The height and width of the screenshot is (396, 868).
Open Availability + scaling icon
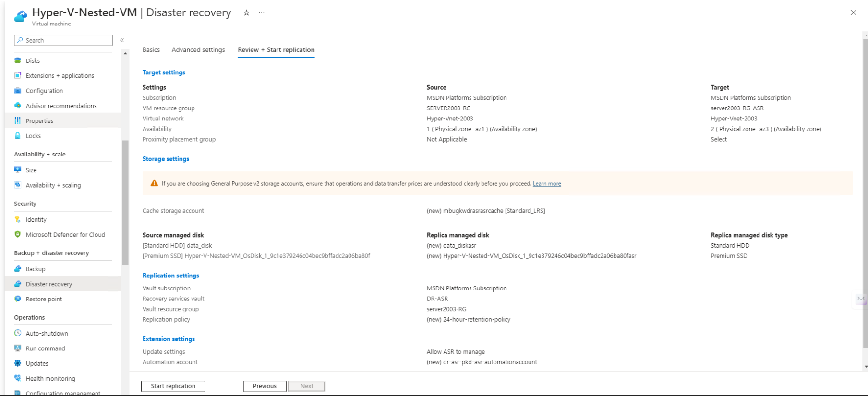(18, 185)
